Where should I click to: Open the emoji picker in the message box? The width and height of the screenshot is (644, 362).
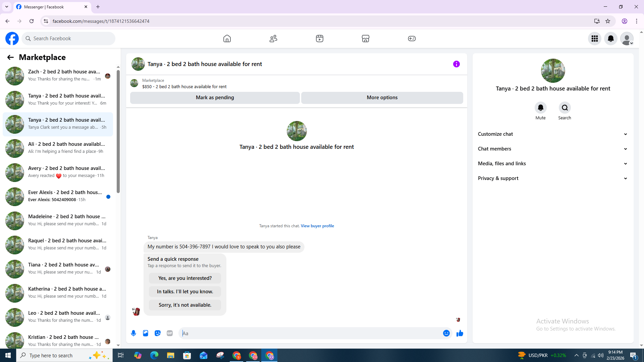click(446, 333)
